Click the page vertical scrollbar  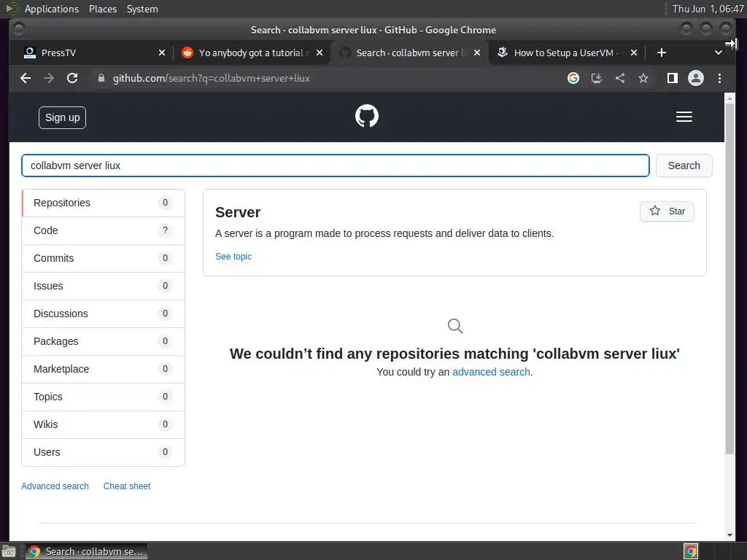tap(729, 279)
